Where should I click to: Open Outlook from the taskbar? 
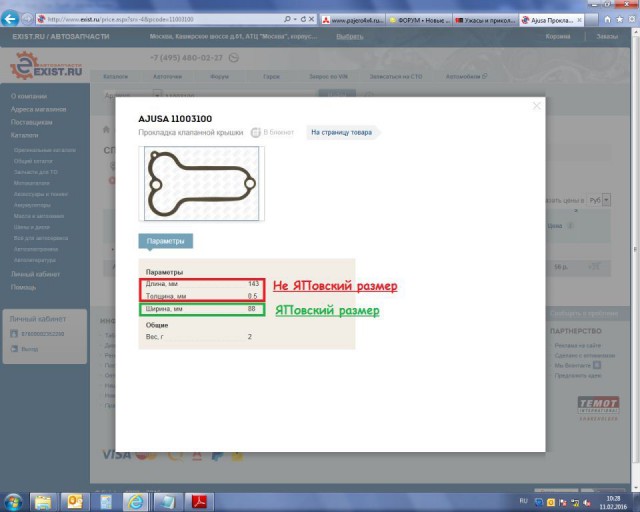[x=75, y=502]
